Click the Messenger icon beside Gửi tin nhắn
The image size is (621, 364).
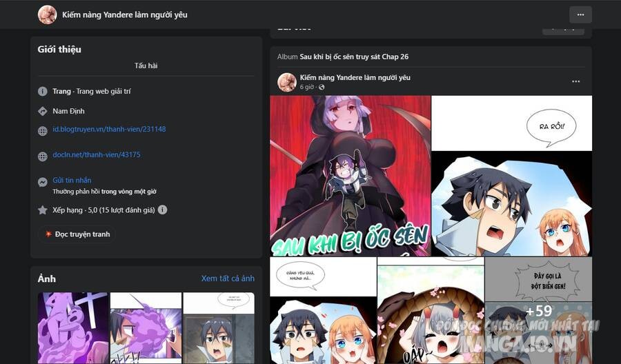[42, 182]
